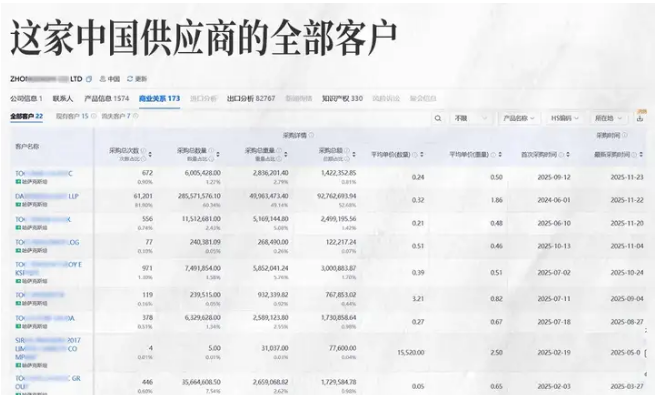Sort by 平均单价(重量) using its sort arrows
656x395 pixels.
click(x=500, y=154)
